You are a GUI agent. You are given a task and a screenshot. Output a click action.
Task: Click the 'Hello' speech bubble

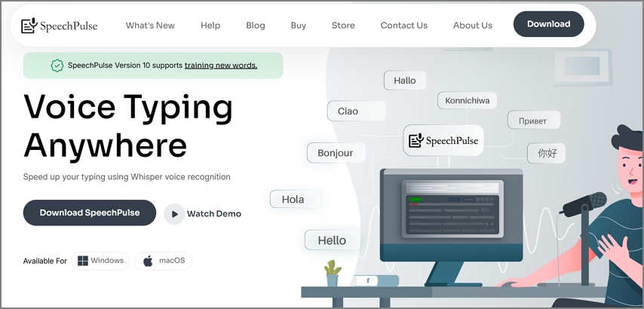332,240
